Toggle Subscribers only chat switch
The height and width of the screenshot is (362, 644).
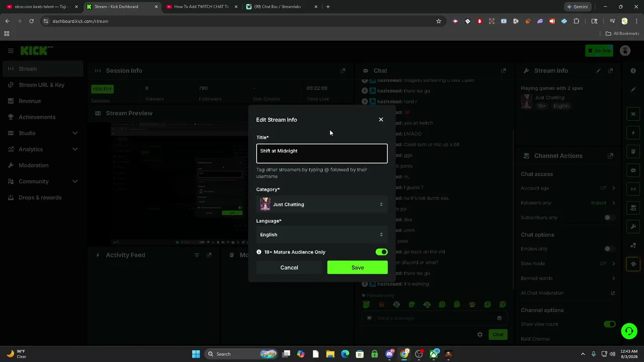(609, 218)
